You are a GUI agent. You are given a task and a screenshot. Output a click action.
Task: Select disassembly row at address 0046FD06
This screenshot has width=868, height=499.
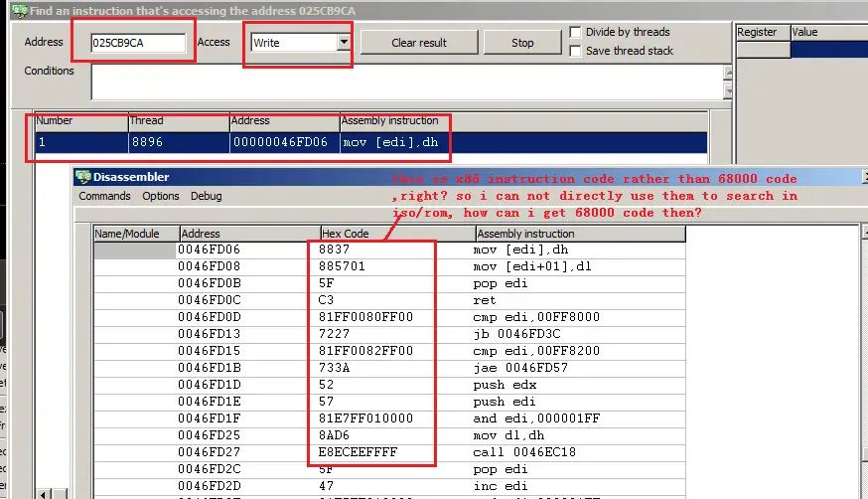389,249
